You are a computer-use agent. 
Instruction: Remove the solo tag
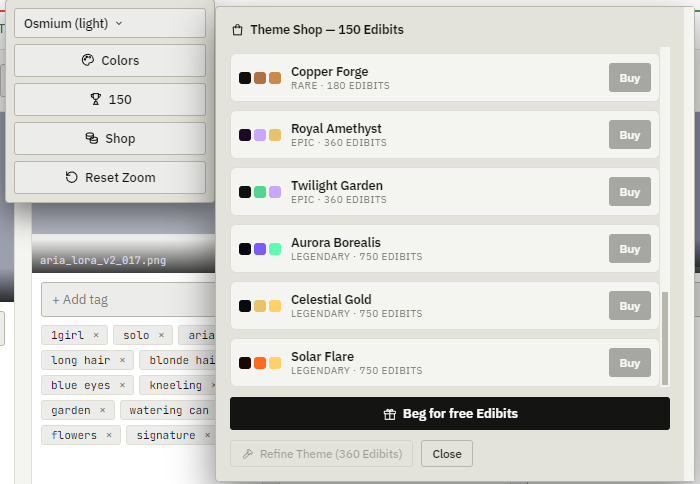coord(161,335)
